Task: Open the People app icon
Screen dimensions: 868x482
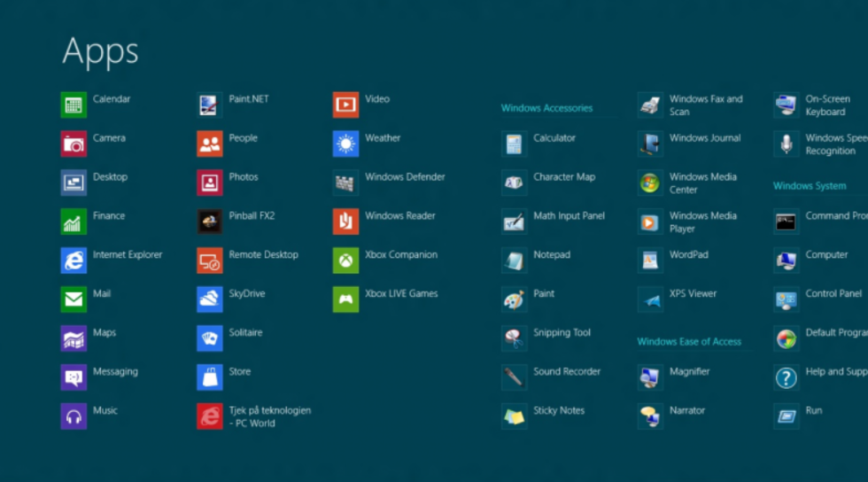Action: (210, 144)
